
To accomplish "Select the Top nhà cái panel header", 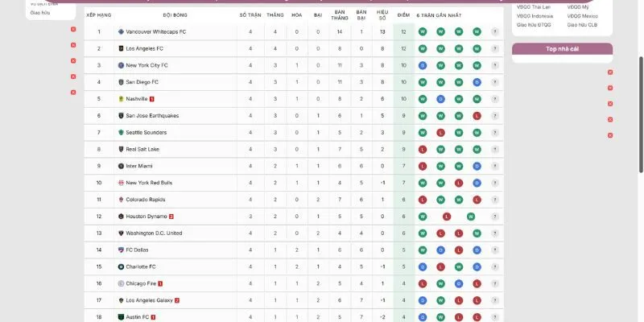I will tap(562, 49).
